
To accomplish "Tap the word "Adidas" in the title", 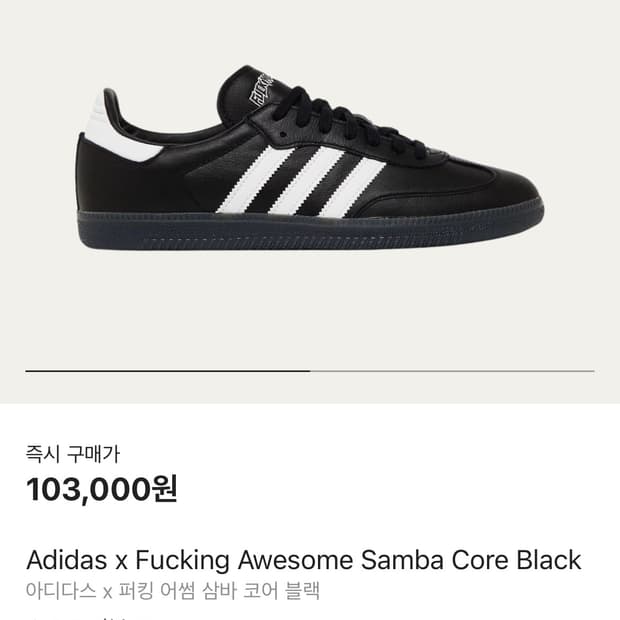I will click(66, 560).
